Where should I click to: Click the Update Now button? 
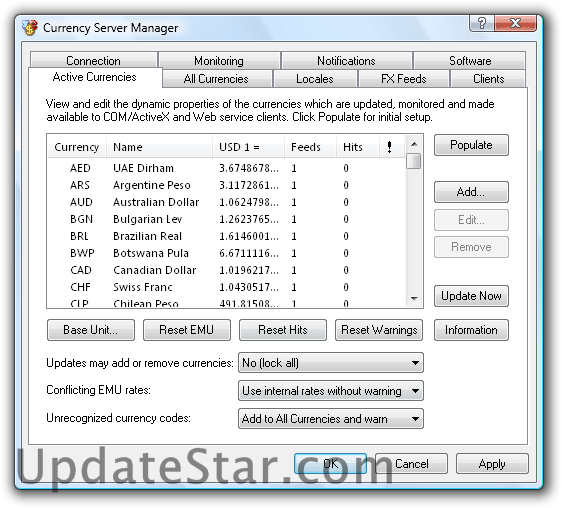471,296
